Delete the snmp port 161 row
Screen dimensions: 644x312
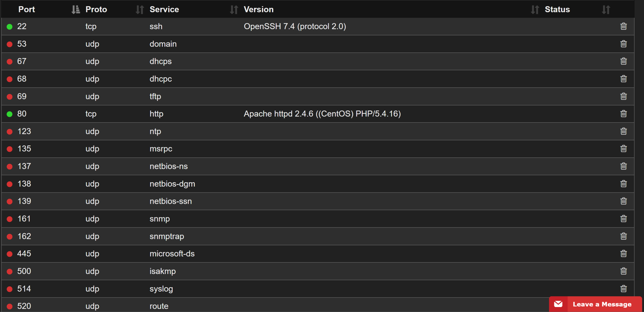tap(624, 219)
